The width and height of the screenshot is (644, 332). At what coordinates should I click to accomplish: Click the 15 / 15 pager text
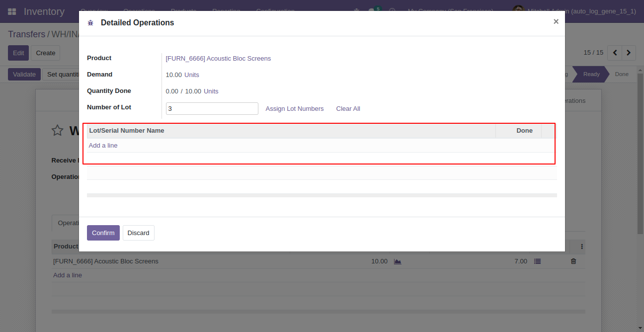[x=593, y=53]
